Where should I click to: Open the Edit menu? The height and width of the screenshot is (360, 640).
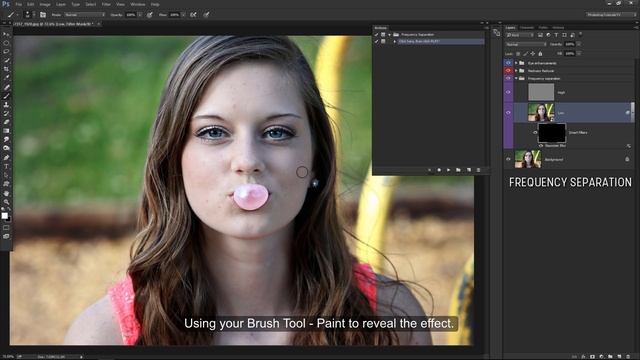pyautogui.click(x=31, y=4)
